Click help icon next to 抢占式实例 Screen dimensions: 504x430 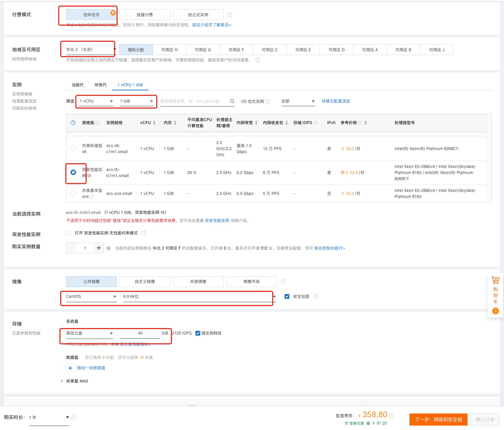230,15
